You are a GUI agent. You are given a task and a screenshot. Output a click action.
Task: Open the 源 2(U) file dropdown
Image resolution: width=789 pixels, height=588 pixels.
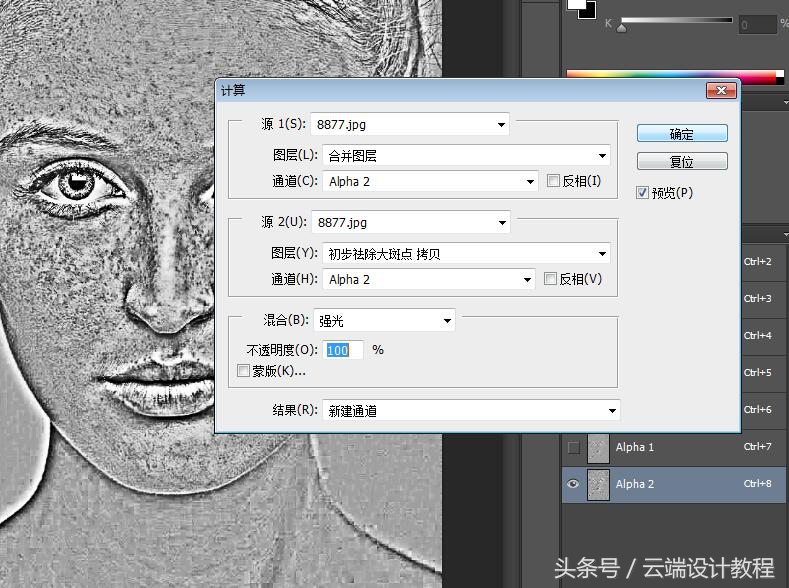point(411,222)
